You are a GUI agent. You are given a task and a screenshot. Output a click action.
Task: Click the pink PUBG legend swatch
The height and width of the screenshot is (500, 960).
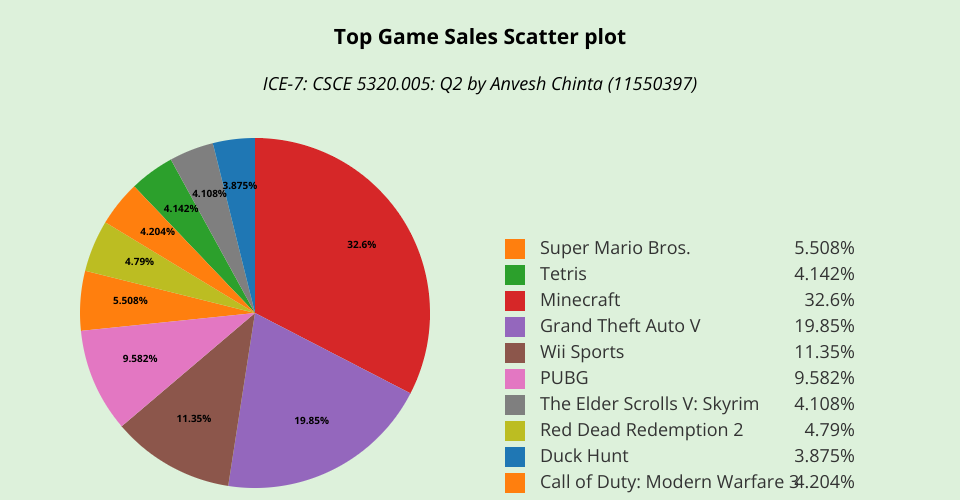tap(515, 378)
